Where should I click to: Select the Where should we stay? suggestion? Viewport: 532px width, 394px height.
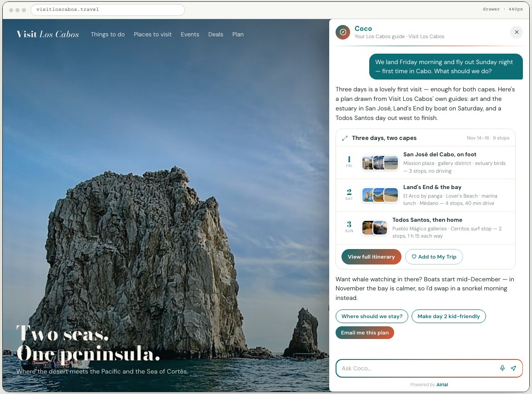pyautogui.click(x=372, y=316)
